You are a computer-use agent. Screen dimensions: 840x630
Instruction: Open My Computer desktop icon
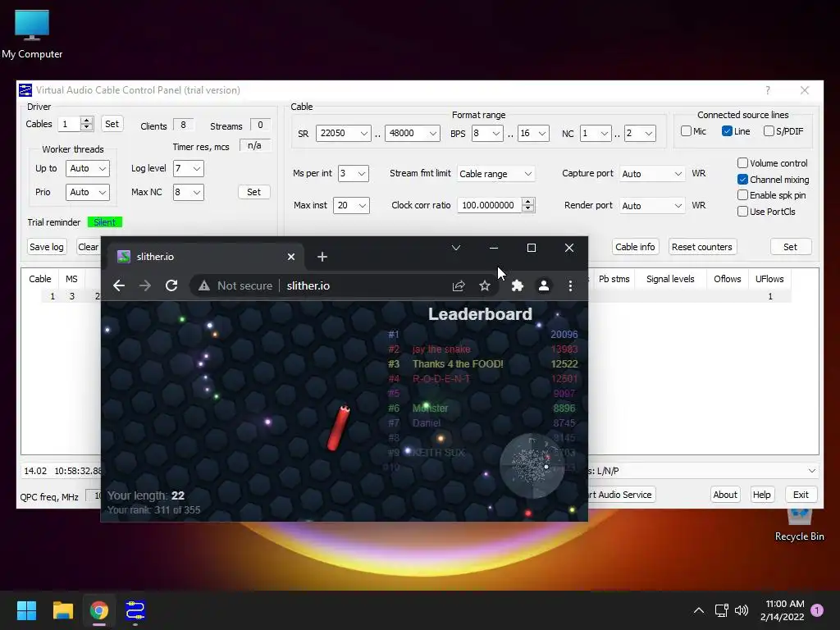pos(32,34)
